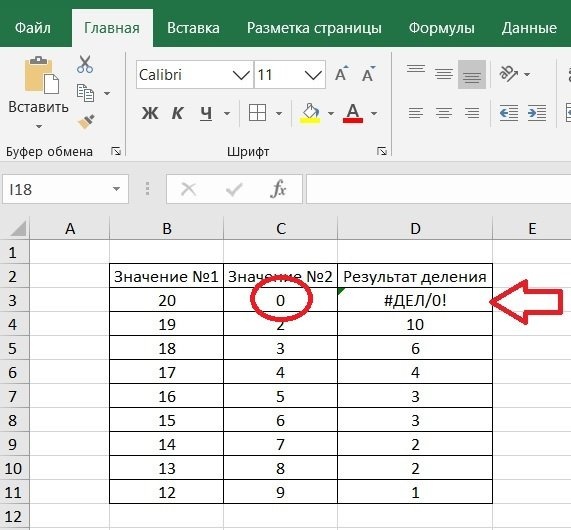The image size is (571, 530).
Task: Align text to middle vertically
Action: pyautogui.click(x=444, y=74)
